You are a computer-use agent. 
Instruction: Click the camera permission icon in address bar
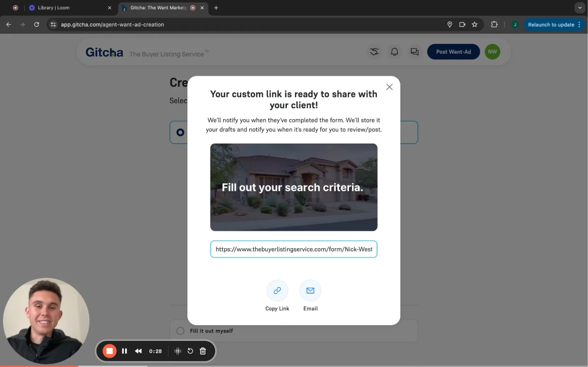pos(462,24)
